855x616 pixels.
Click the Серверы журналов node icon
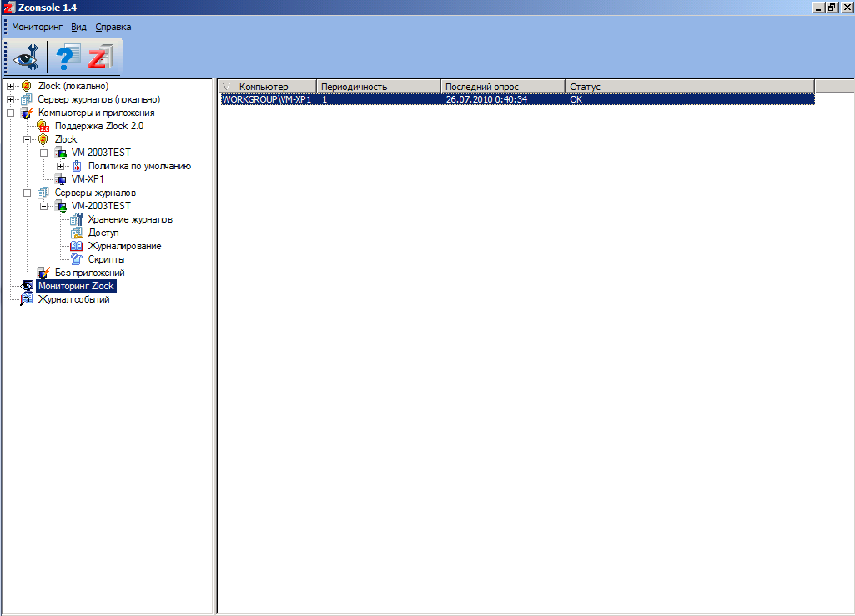pos(43,193)
